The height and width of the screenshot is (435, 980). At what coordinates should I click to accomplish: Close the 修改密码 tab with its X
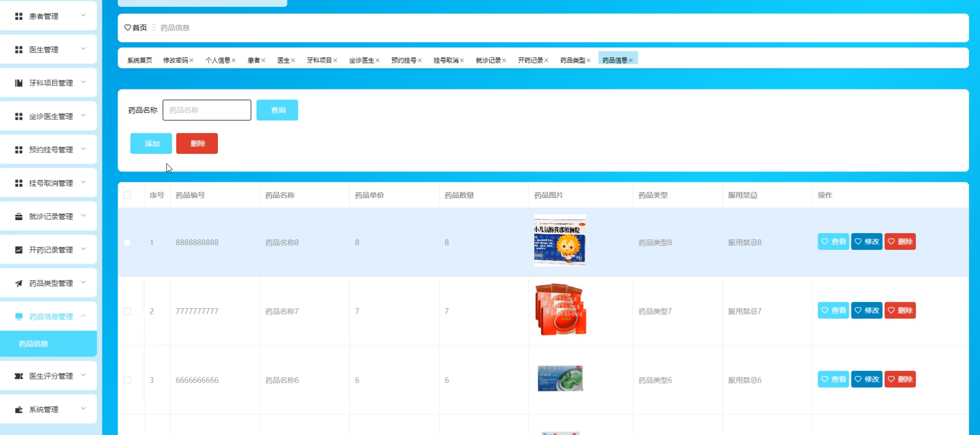pyautogui.click(x=191, y=60)
